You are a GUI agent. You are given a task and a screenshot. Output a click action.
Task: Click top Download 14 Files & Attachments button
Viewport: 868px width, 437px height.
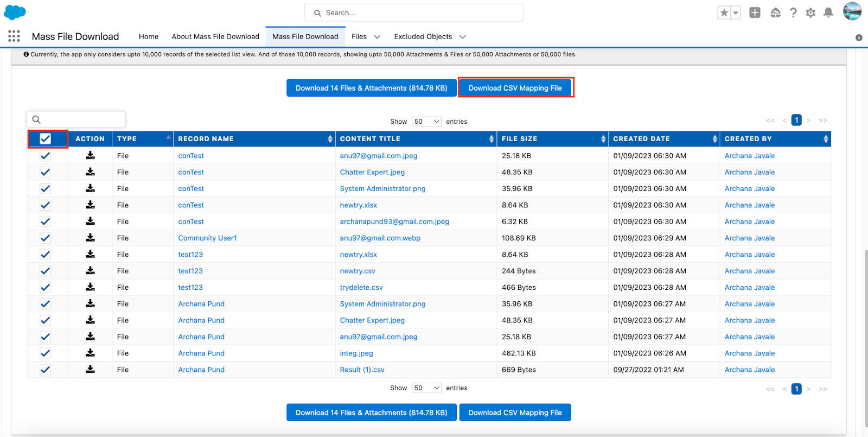click(372, 88)
